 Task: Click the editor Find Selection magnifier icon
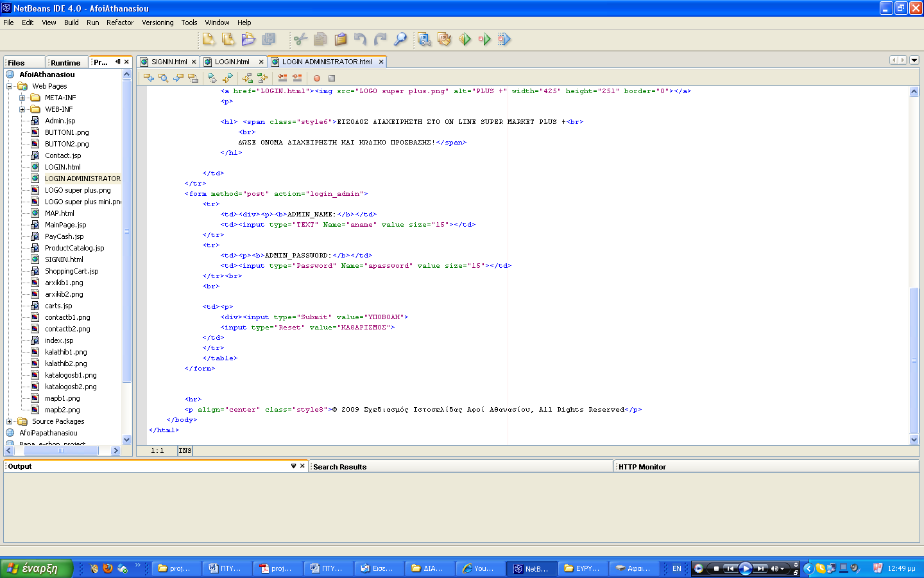click(x=164, y=78)
